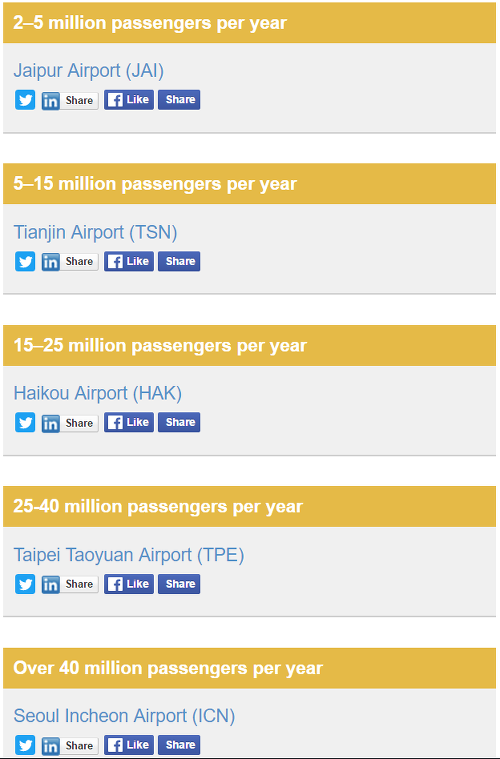Screen dimensions: 500x759
Task: Like Taipei Taoyuan Airport on Facebook
Action: tap(129, 584)
